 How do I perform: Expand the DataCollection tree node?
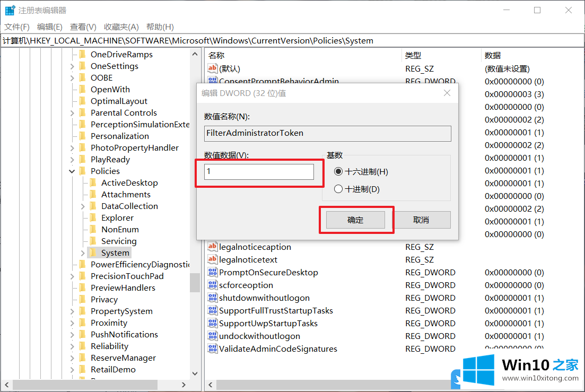pos(83,206)
